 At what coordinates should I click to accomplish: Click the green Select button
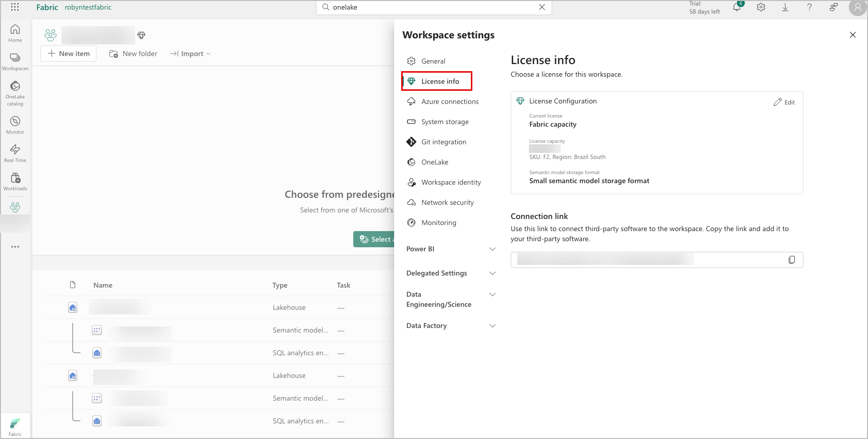click(x=374, y=239)
